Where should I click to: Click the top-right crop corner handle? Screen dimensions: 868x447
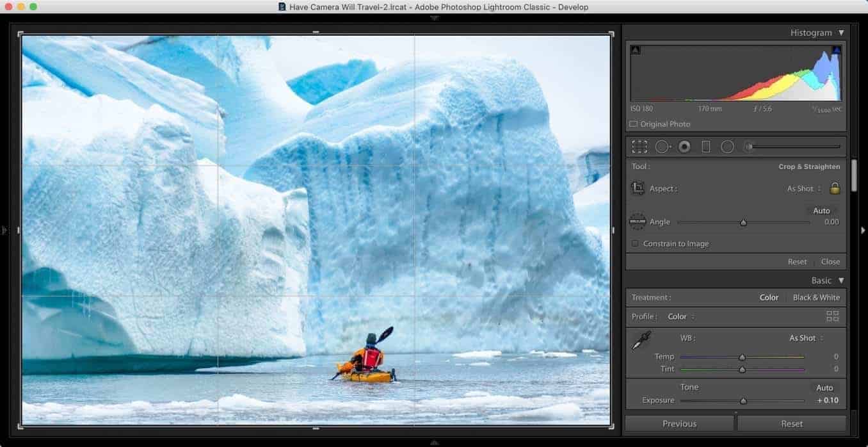(611, 34)
